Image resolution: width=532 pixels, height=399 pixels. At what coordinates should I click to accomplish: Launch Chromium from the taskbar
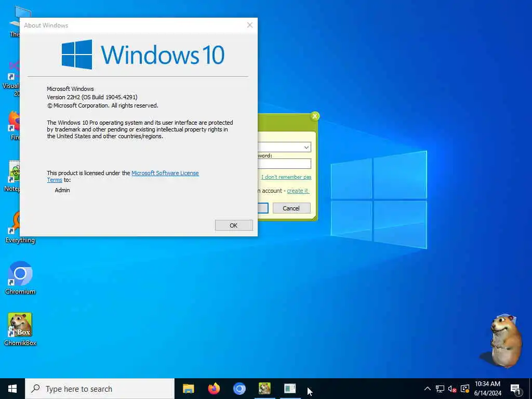[x=239, y=389]
